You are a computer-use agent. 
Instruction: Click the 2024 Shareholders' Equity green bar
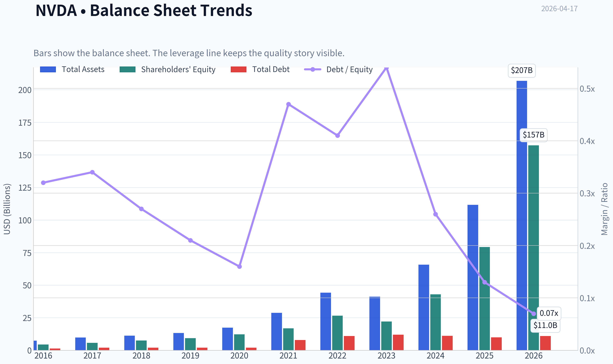[435, 322]
